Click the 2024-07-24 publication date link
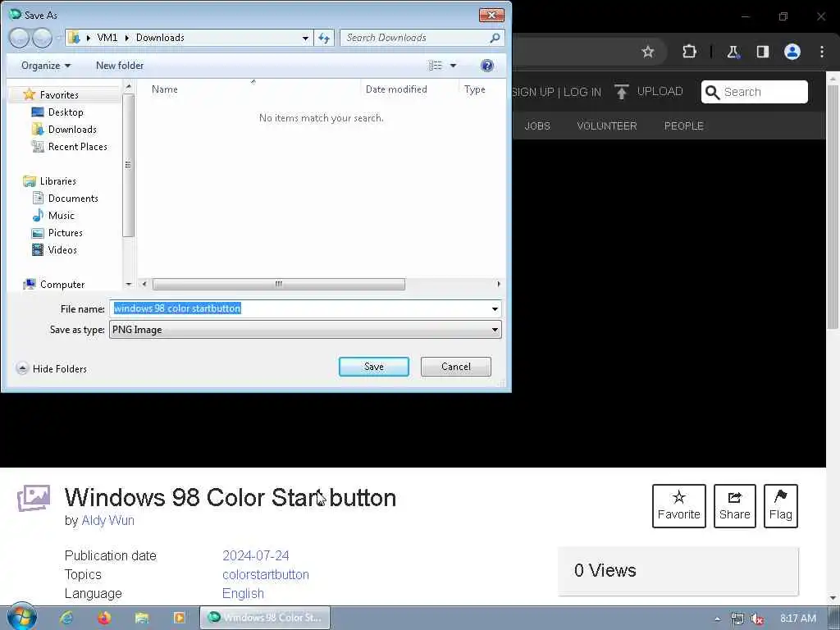Image resolution: width=840 pixels, height=630 pixels. coord(256,555)
